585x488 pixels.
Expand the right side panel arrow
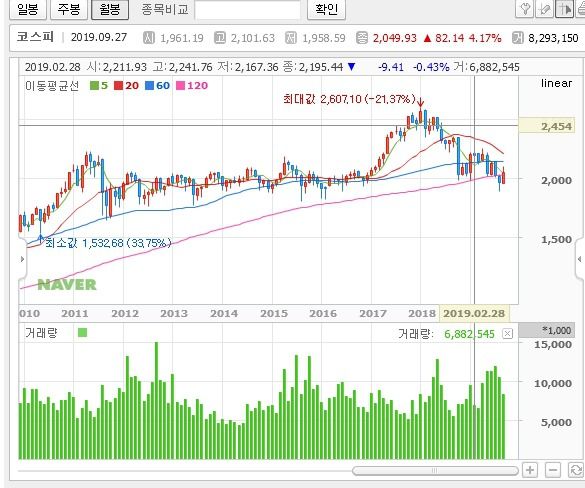point(579,259)
